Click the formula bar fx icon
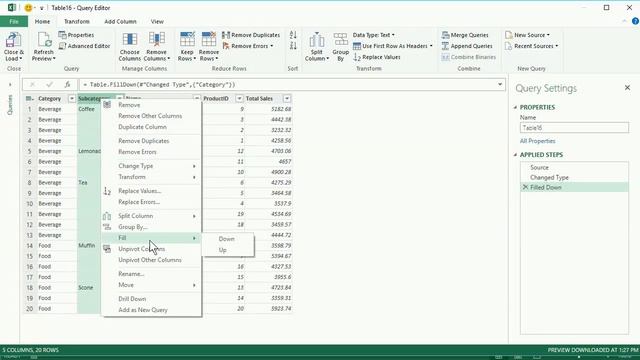The image size is (640, 360). [x=67, y=84]
